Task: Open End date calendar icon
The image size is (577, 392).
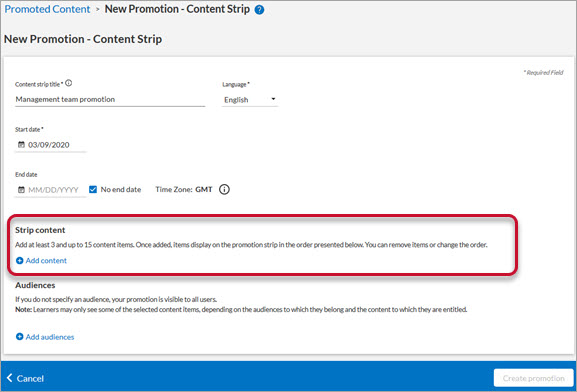Action: tap(21, 190)
